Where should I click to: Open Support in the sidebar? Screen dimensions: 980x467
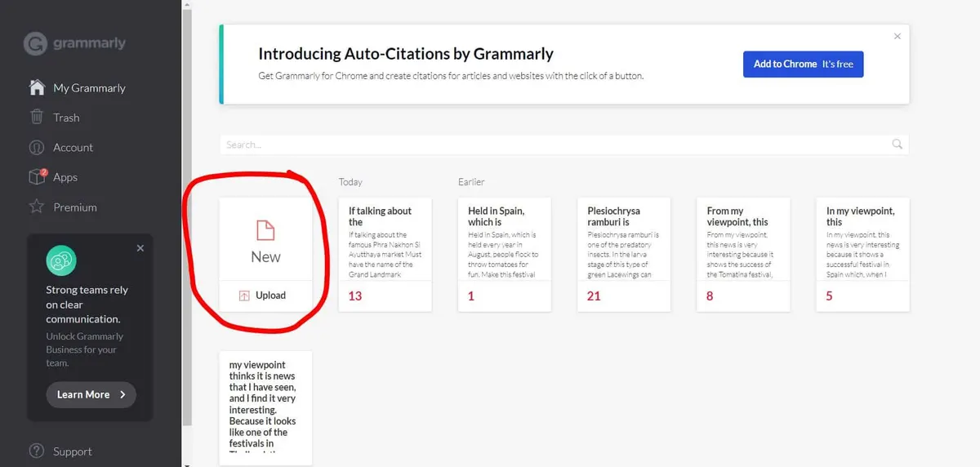[x=73, y=451]
